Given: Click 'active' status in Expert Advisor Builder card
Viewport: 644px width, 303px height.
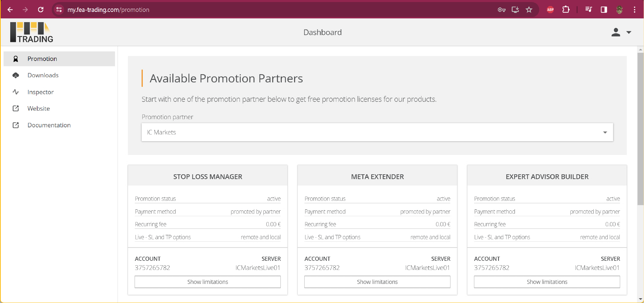Looking at the screenshot, I should [x=613, y=198].
